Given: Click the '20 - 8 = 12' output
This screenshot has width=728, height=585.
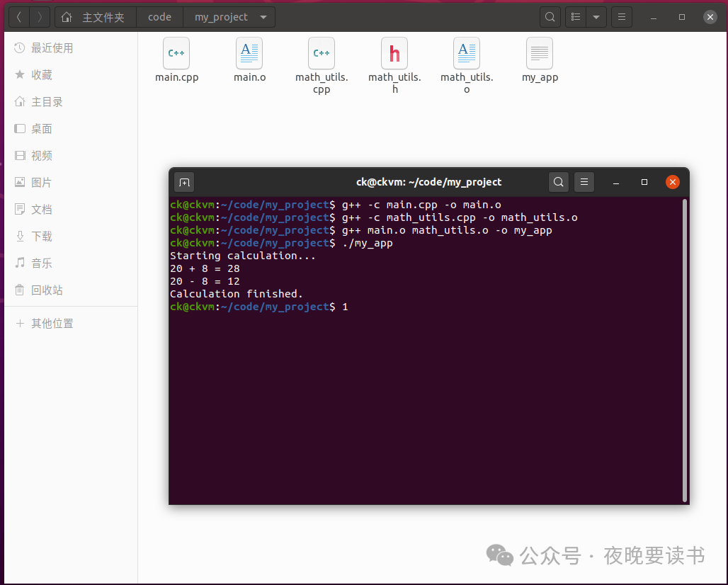Looking at the screenshot, I should pyautogui.click(x=205, y=281).
